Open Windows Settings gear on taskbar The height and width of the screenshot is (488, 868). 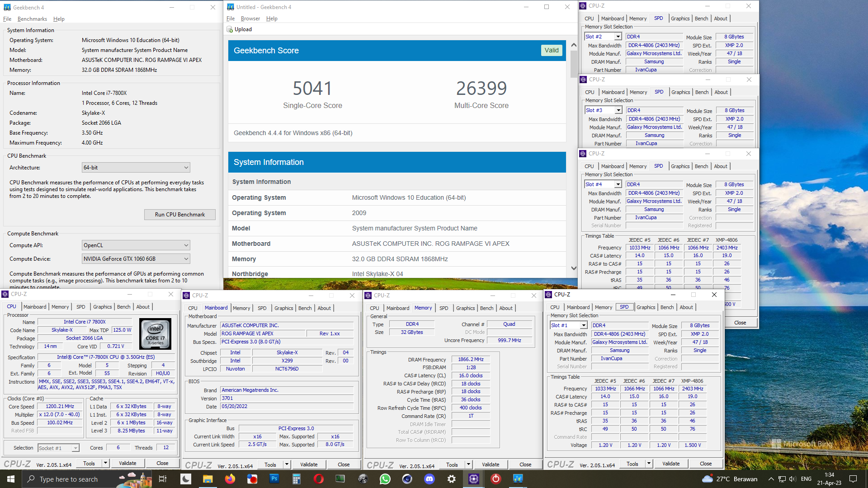pyautogui.click(x=451, y=479)
